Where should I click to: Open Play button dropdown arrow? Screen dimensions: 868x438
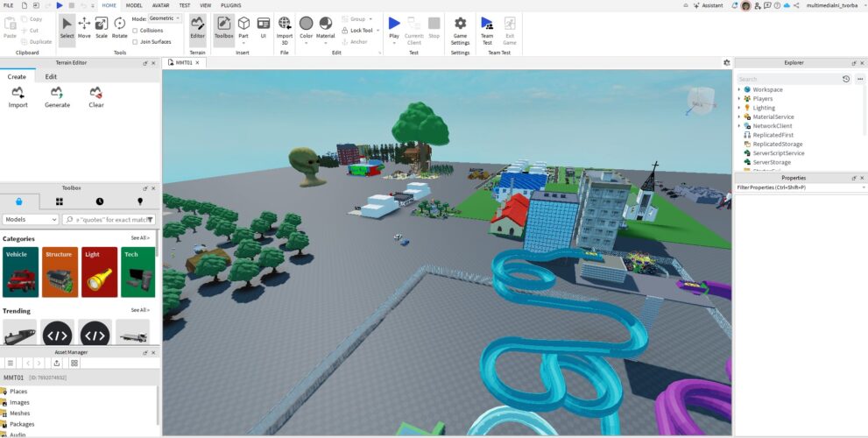394,43
